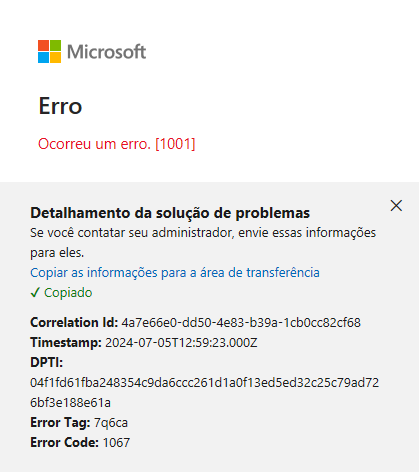Click the Correlation Id label

[74, 322]
